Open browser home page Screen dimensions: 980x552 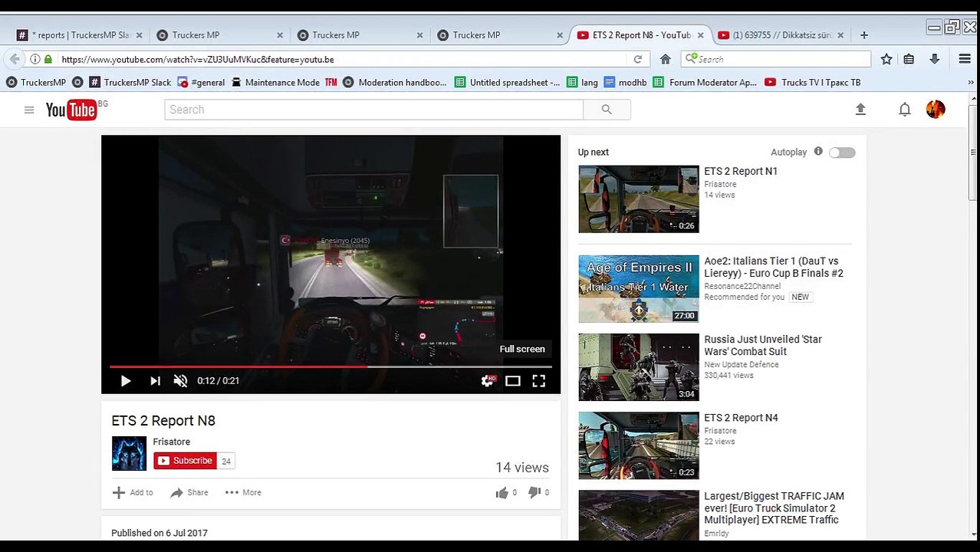pyautogui.click(x=666, y=59)
